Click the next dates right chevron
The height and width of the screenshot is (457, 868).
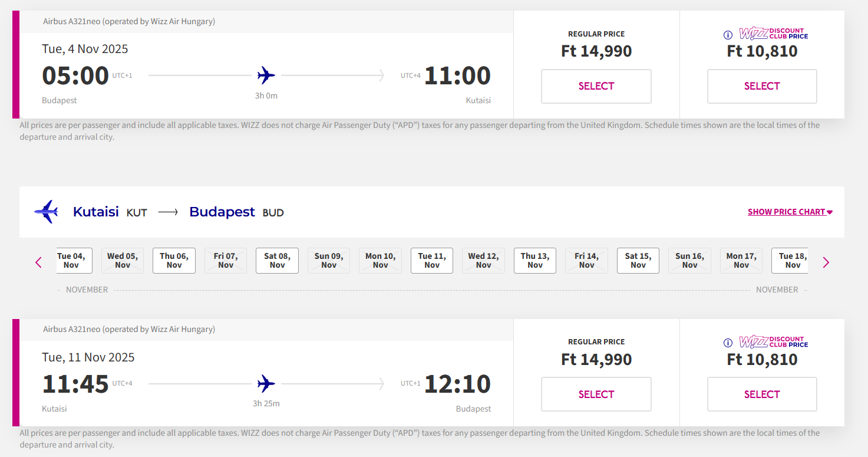pyautogui.click(x=826, y=262)
